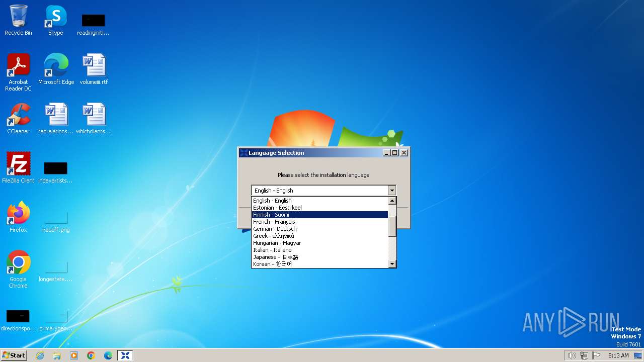Select the directionspo desktop file
The width and height of the screenshot is (644, 362).
[x=18, y=320]
